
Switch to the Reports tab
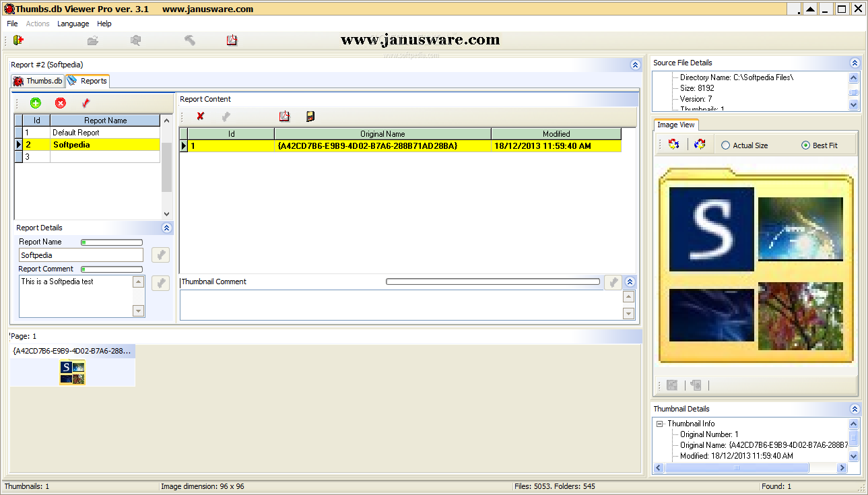[88, 81]
